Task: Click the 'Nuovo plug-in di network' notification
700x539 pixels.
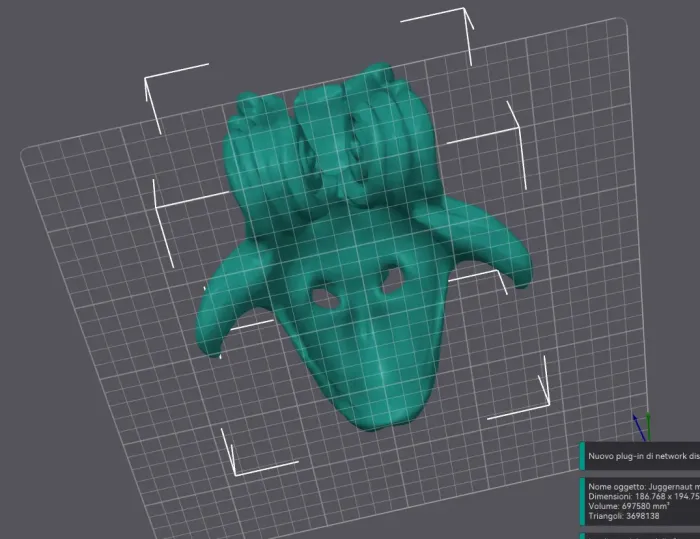Action: [x=640, y=456]
